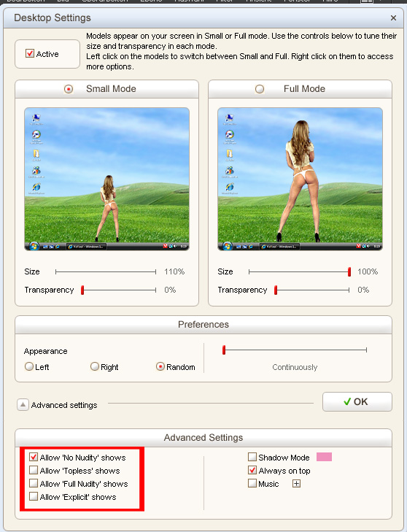Click OK to confirm settings

[x=357, y=401]
